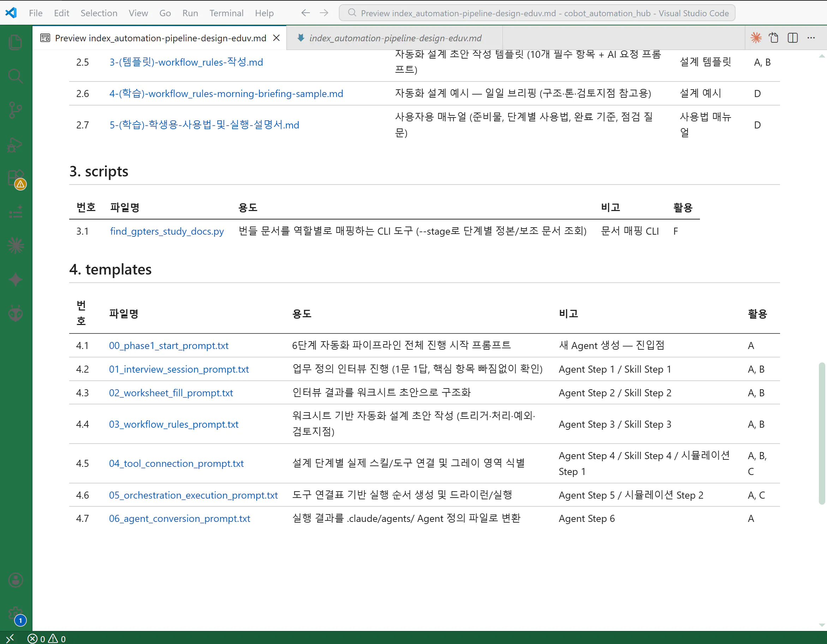The height and width of the screenshot is (644, 827).
Task: Open the Selection menu
Action: click(x=99, y=13)
